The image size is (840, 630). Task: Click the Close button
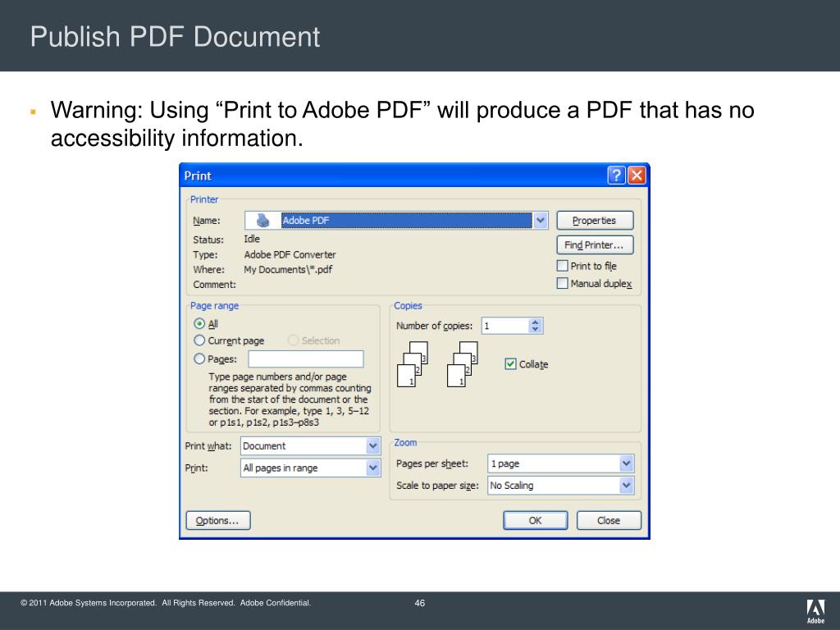pyautogui.click(x=609, y=520)
